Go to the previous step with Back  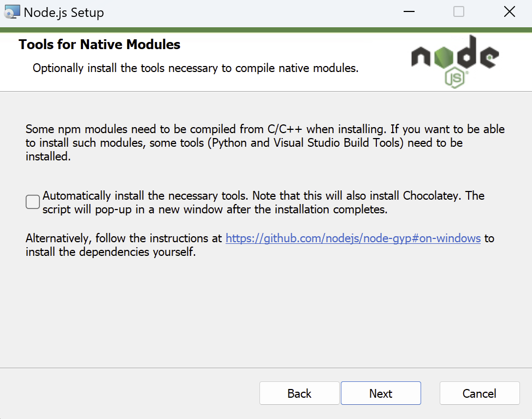point(299,393)
